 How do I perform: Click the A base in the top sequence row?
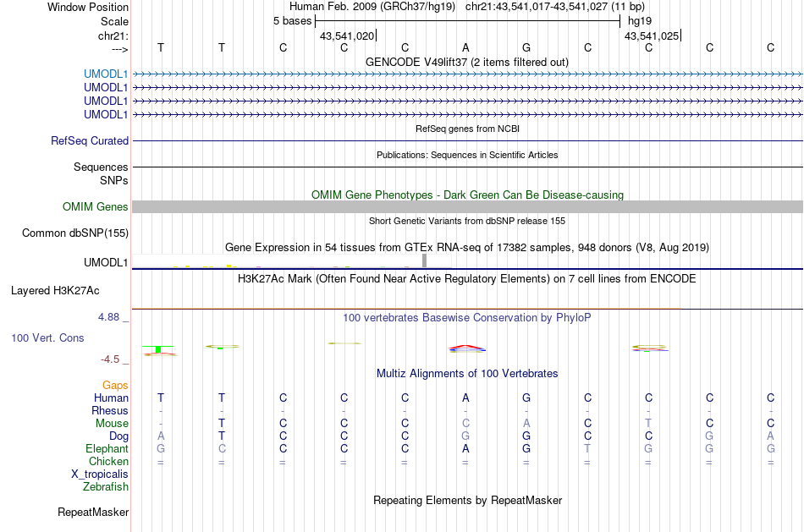465,47
